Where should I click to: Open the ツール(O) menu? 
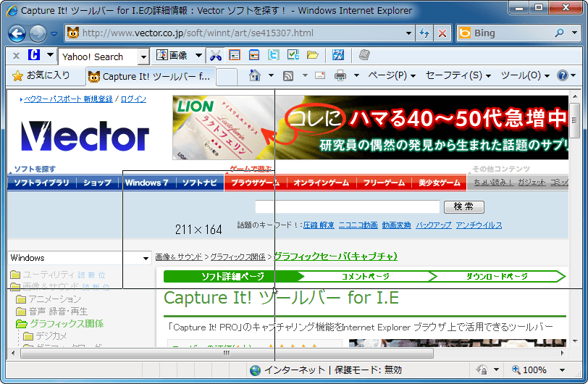click(525, 76)
